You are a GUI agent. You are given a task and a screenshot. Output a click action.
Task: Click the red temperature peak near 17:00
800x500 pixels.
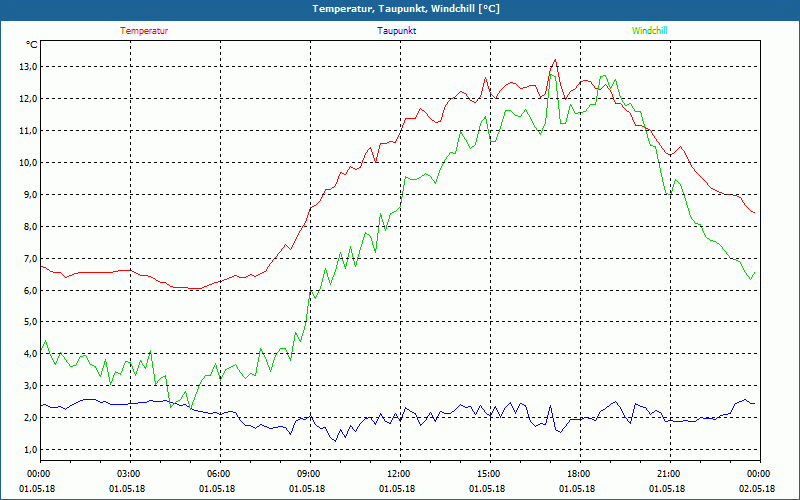click(x=555, y=60)
